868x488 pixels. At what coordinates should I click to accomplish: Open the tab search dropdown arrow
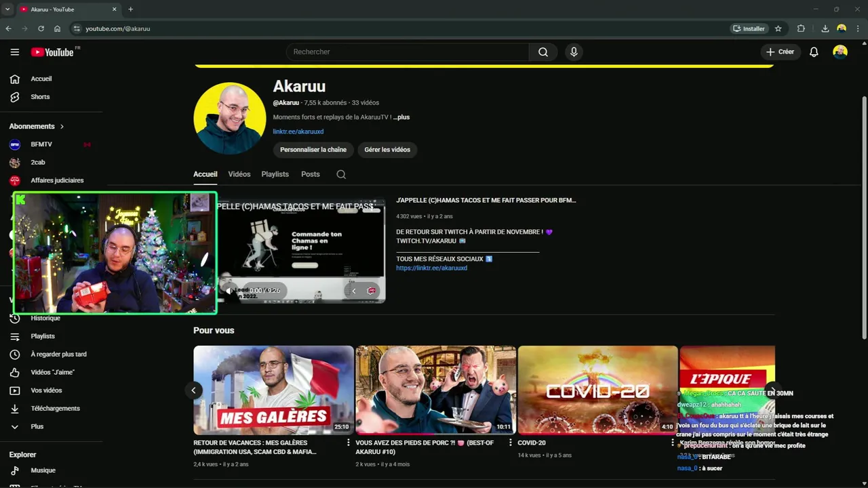(x=7, y=9)
